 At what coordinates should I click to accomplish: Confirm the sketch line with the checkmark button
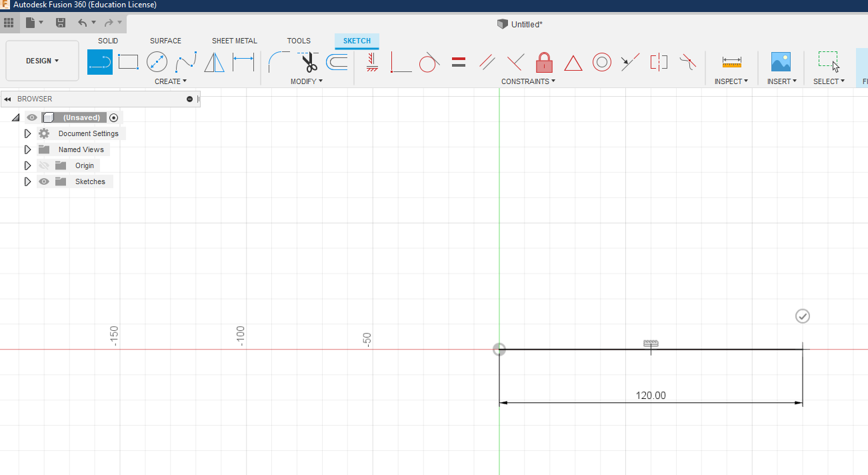(803, 316)
